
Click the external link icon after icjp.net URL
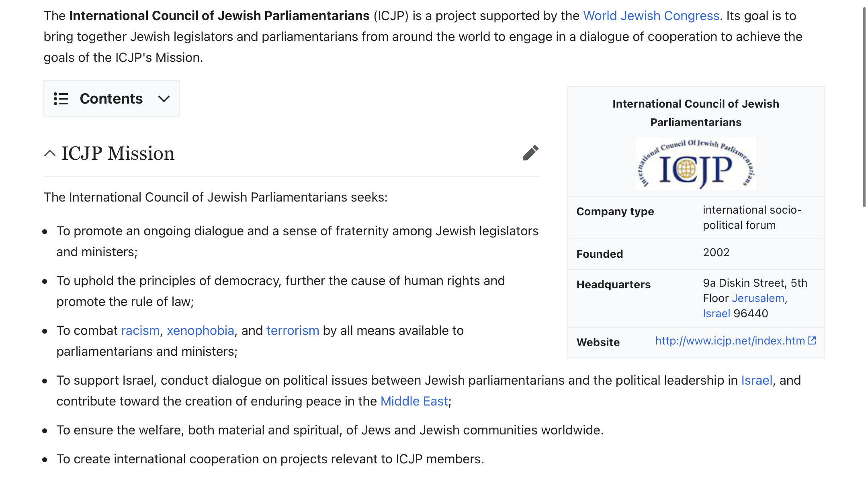812,340
